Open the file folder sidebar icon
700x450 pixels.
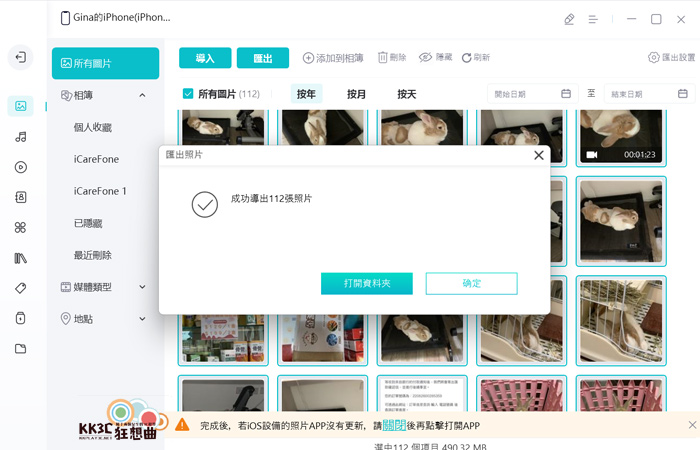(21, 349)
